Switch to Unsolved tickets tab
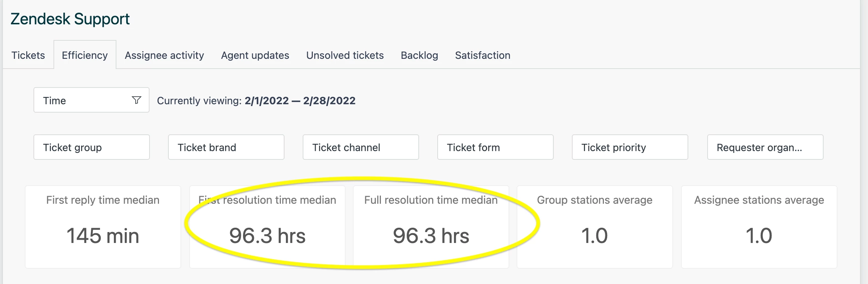This screenshot has width=868, height=284. pyautogui.click(x=345, y=55)
